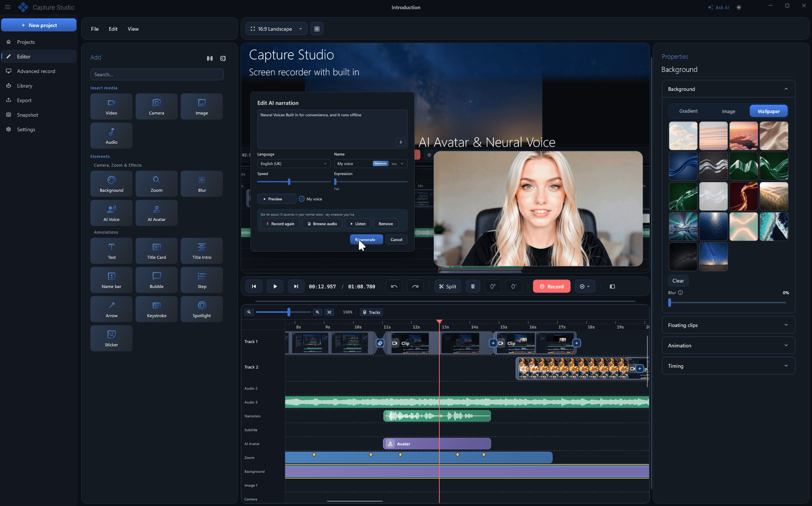Switch to the Gradient background tab
Screen dimensions: 812x506
click(688, 111)
